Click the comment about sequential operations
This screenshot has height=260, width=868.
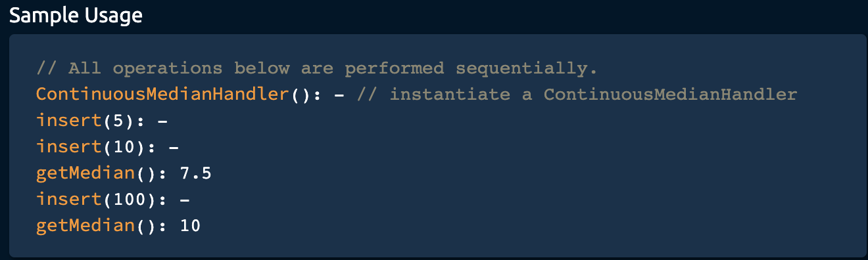pos(316,68)
